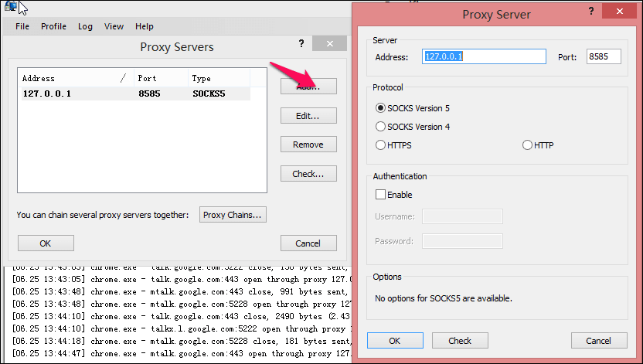
Task: Open the Profile menu
Action: point(54,26)
